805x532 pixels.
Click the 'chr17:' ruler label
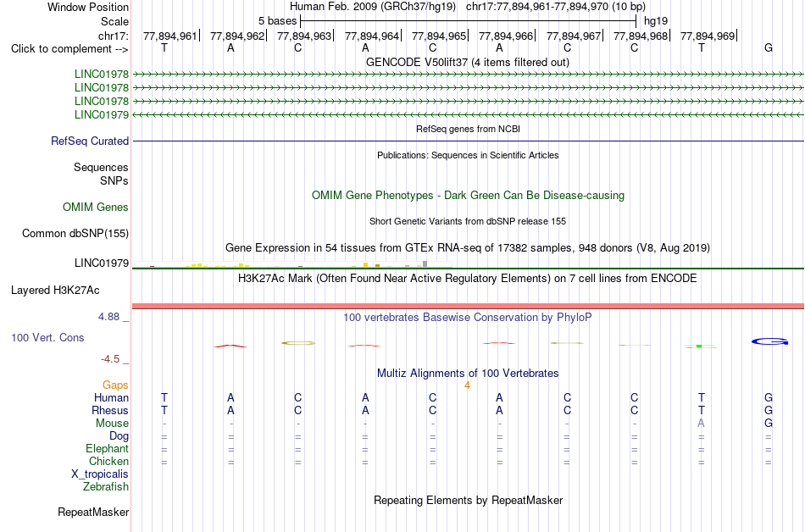[x=113, y=36]
